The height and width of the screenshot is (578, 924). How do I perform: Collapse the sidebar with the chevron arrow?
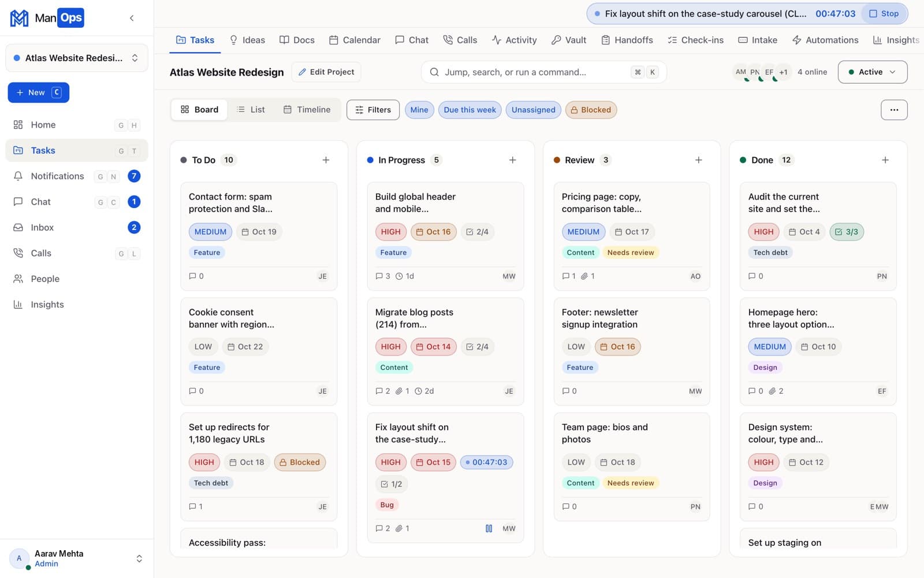pyautogui.click(x=132, y=18)
